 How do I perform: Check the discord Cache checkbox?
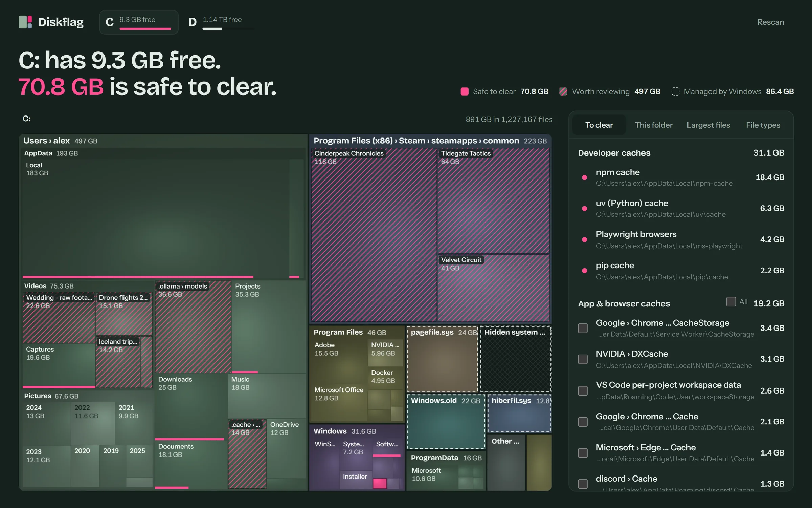(x=583, y=484)
